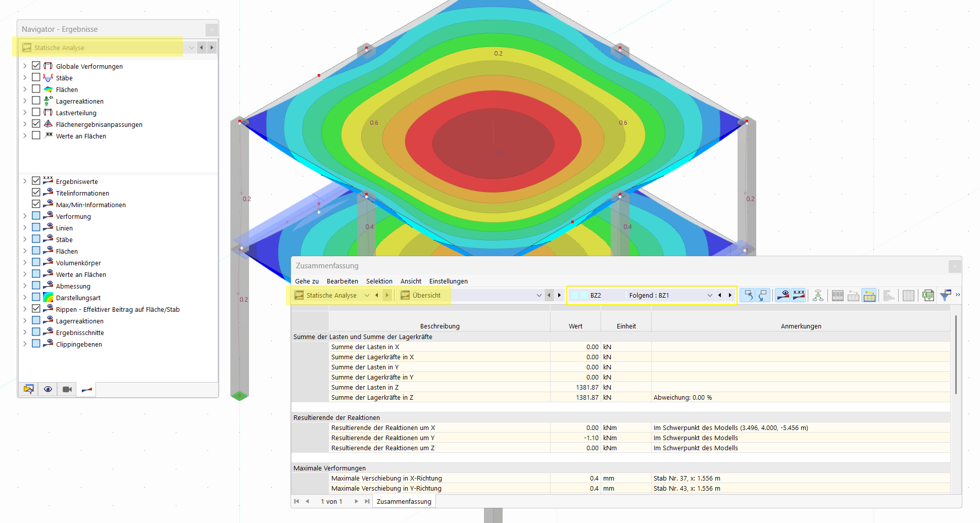Uncheck Flächenergebnisanpassungen checkbox
Image resolution: width=980 pixels, height=523 pixels.
pos(36,124)
